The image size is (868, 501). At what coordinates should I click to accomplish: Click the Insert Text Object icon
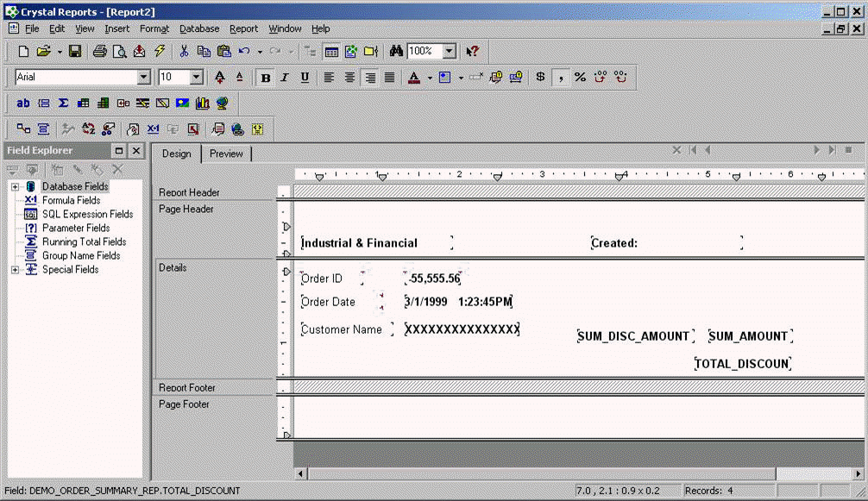(x=23, y=103)
